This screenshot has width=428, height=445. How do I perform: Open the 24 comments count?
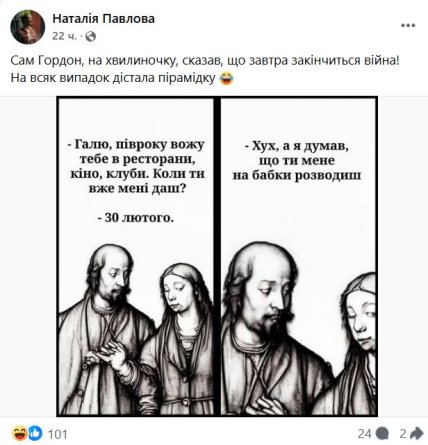(365, 434)
